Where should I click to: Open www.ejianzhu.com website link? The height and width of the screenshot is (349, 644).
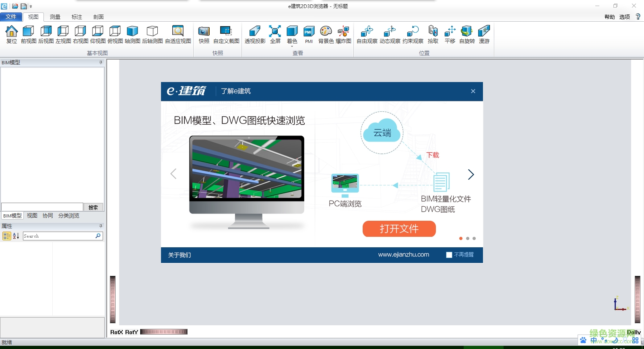pyautogui.click(x=404, y=255)
